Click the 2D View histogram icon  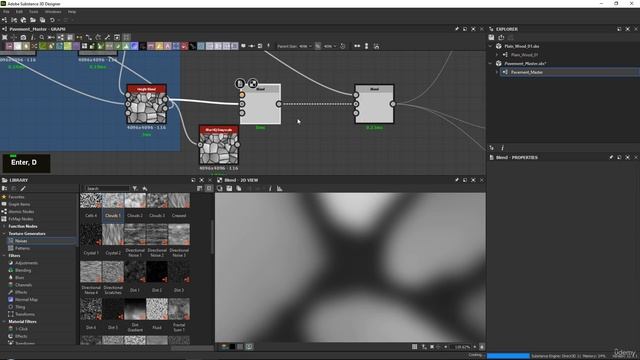280,189
